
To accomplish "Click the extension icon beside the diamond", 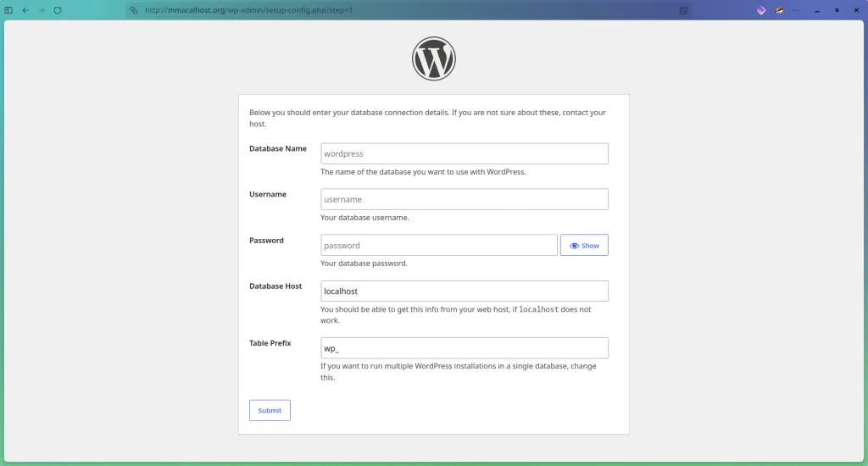I will (779, 10).
